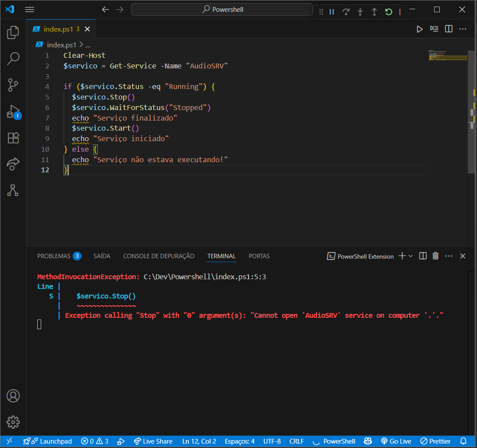The height and width of the screenshot is (448, 477).
Task: Switch to the PORTAS panel tab
Action: point(259,256)
